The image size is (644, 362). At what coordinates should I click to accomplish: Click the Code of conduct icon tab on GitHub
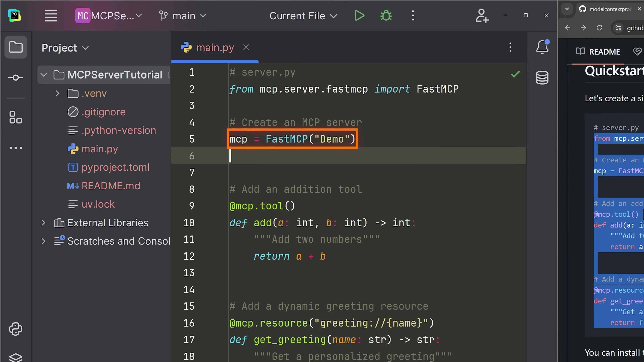point(637,52)
